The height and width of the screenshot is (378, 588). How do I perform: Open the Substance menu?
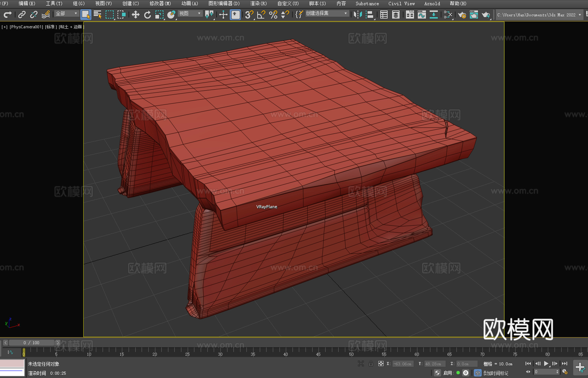pos(367,3)
